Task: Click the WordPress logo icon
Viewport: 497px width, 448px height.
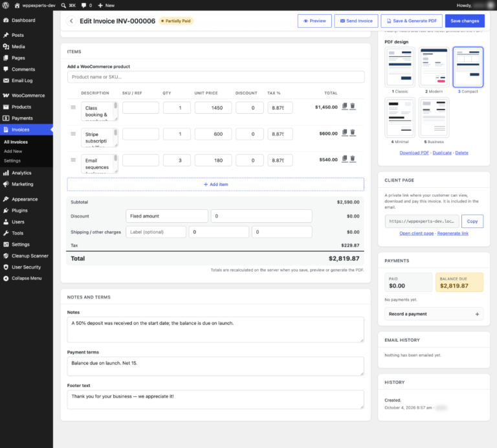Action: click(6, 5)
